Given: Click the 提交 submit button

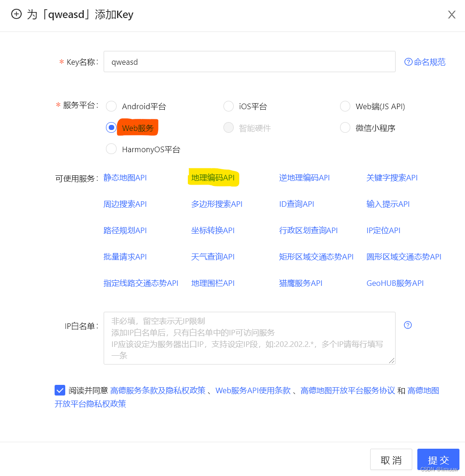Looking at the screenshot, I should tap(438, 460).
